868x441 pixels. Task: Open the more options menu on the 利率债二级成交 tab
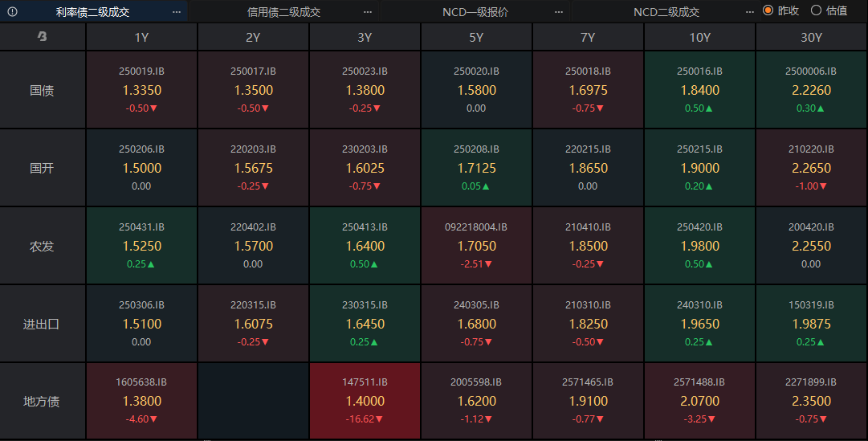point(177,12)
